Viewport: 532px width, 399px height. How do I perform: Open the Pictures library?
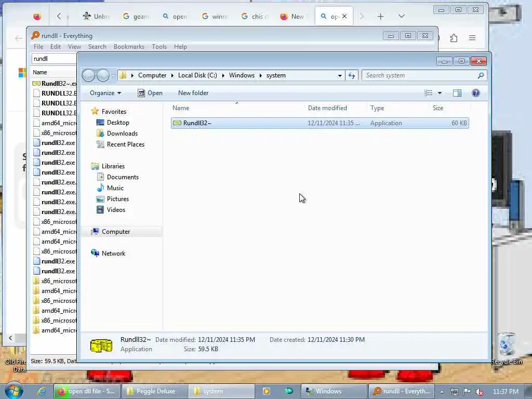coord(118,199)
